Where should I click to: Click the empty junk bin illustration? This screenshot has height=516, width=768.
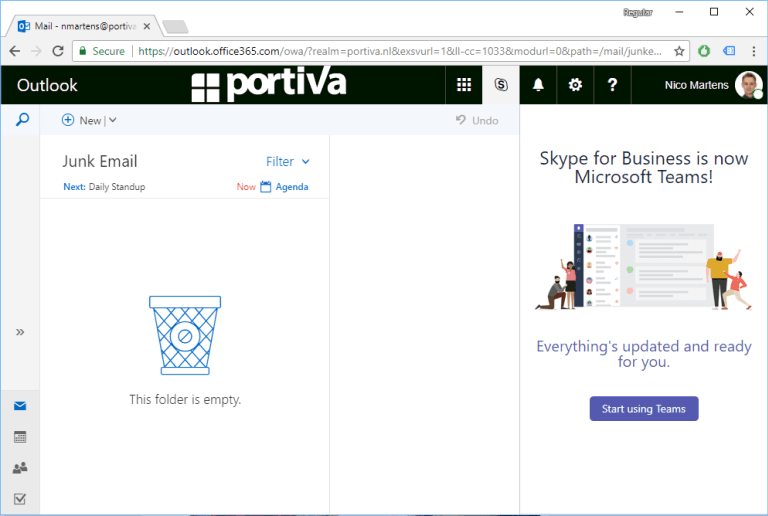(185, 335)
